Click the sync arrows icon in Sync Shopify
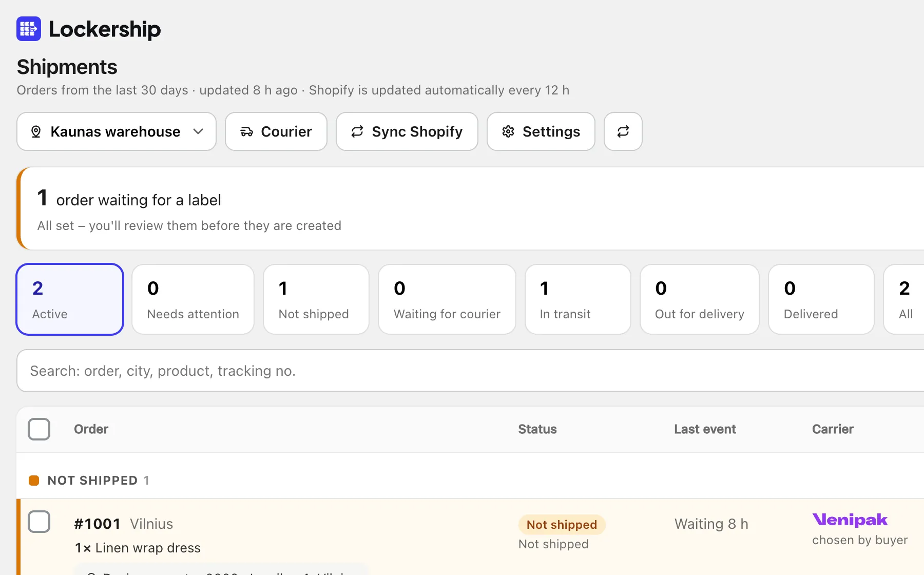Viewport: 924px width, 575px height. click(357, 131)
